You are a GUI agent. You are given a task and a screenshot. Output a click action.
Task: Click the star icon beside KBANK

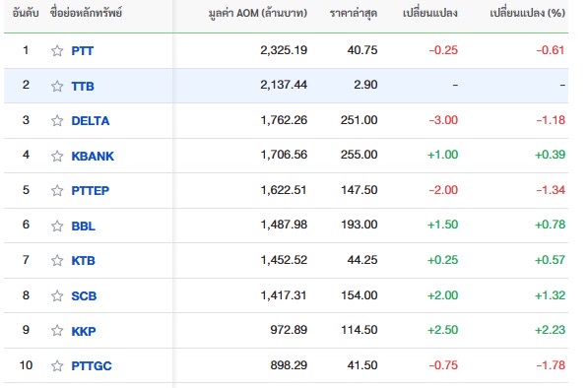(x=57, y=156)
